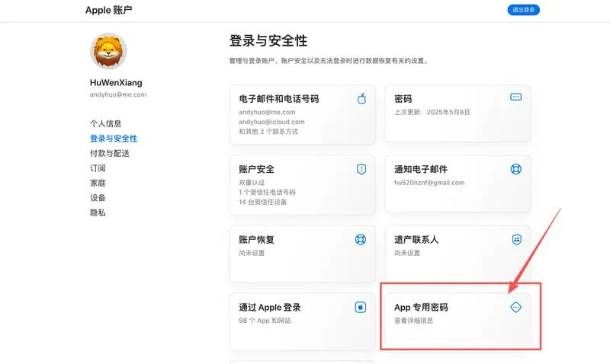
Task: Click 尚未设置 under 遗产联系人
Action: pyautogui.click(x=407, y=253)
